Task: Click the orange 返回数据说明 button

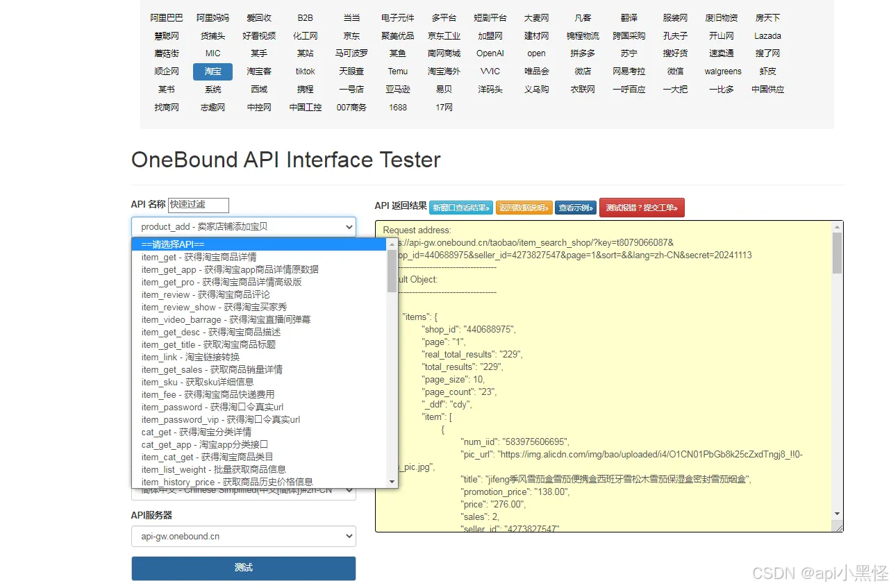Action: (x=524, y=208)
